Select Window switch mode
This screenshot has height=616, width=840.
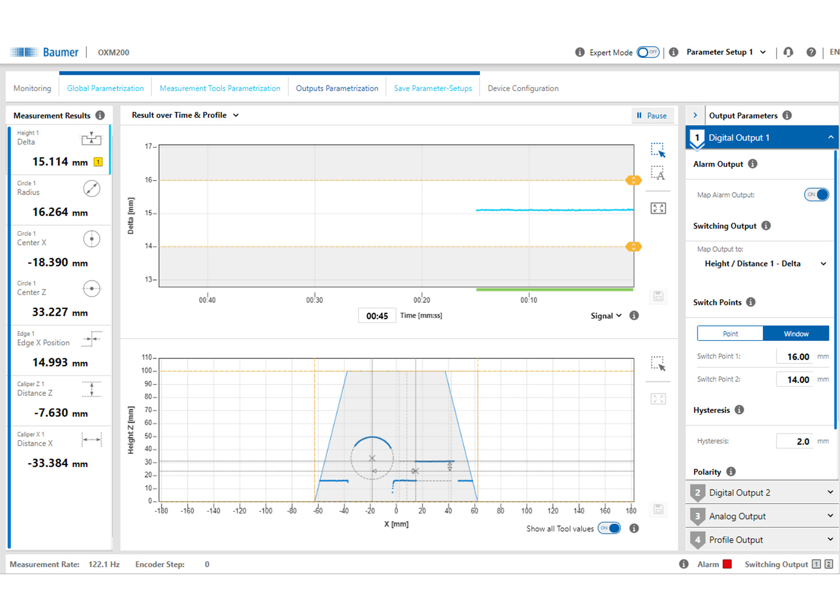pos(796,333)
